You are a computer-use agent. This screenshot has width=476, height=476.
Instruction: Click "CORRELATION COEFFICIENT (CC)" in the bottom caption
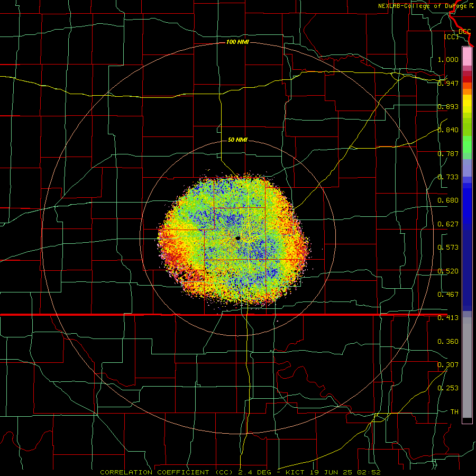[167, 472]
